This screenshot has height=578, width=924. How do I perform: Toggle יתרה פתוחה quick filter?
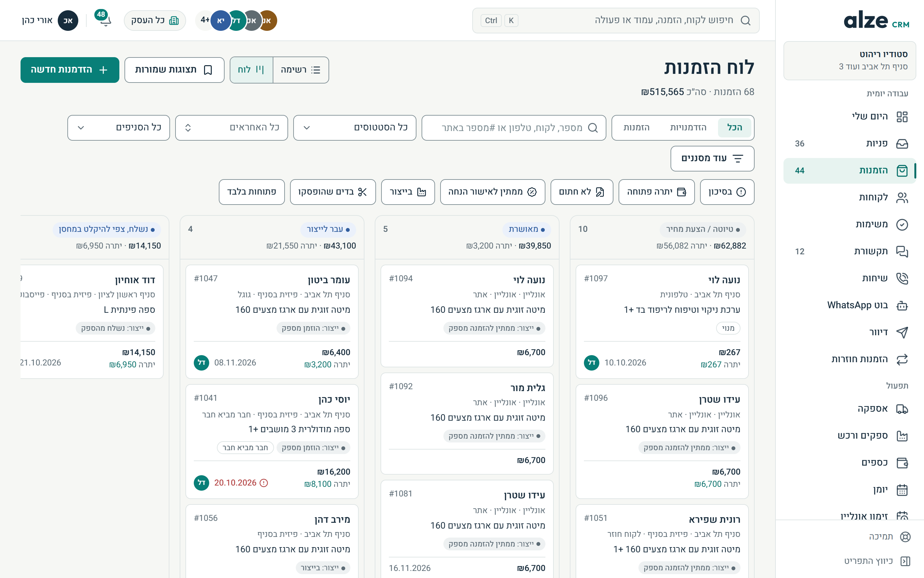(x=656, y=192)
